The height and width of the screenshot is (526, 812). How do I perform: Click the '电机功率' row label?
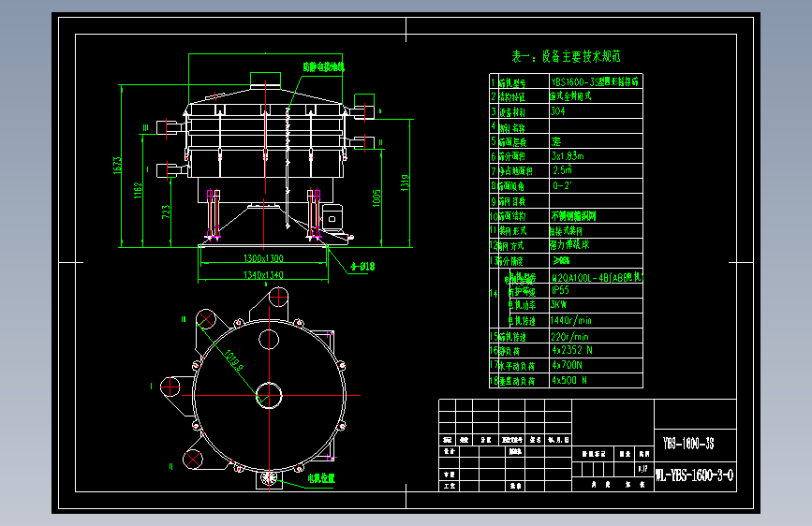click(x=522, y=305)
